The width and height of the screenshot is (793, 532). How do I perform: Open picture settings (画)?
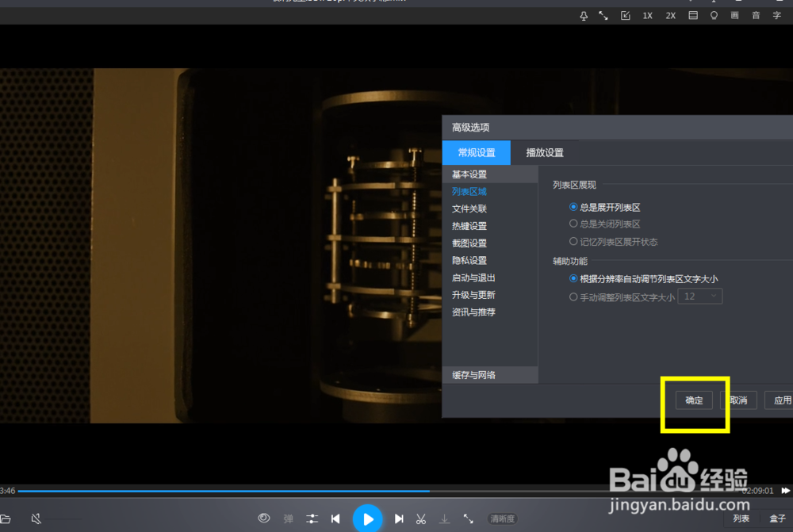point(734,16)
